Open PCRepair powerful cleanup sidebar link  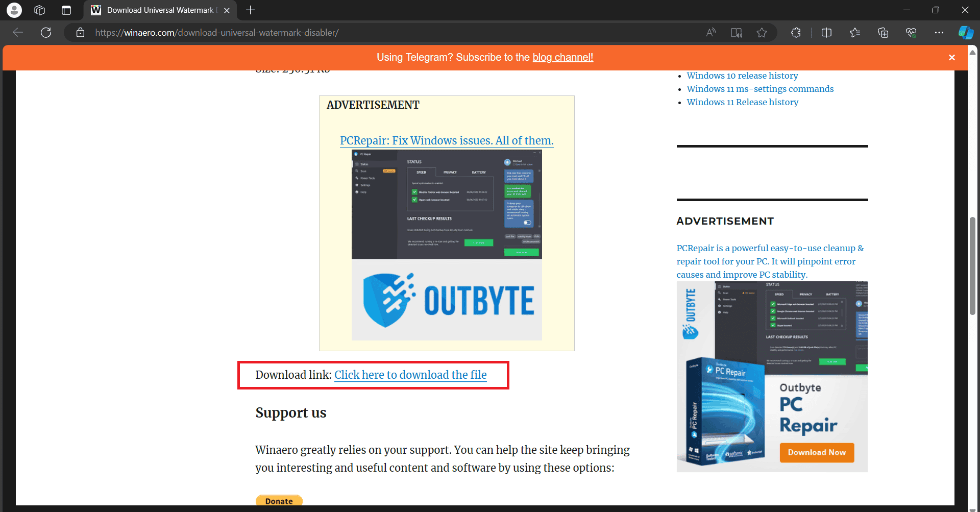770,261
